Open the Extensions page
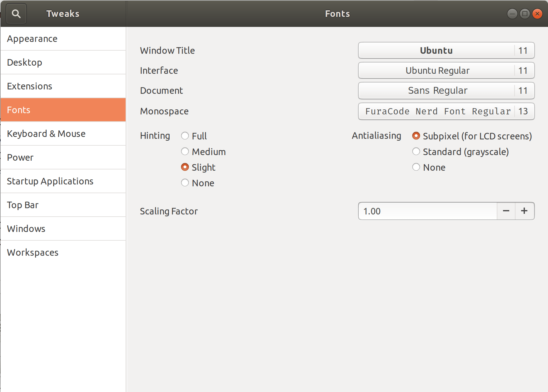548x392 pixels. pyautogui.click(x=30, y=86)
